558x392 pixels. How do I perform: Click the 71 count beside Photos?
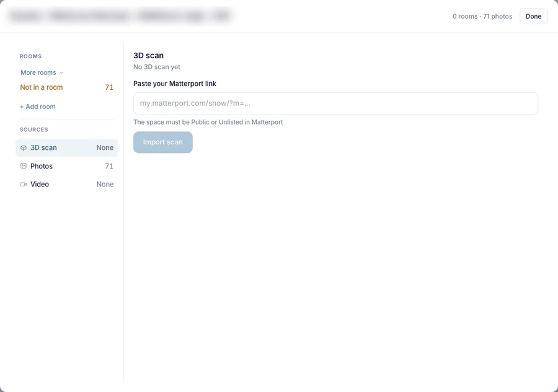tap(109, 166)
